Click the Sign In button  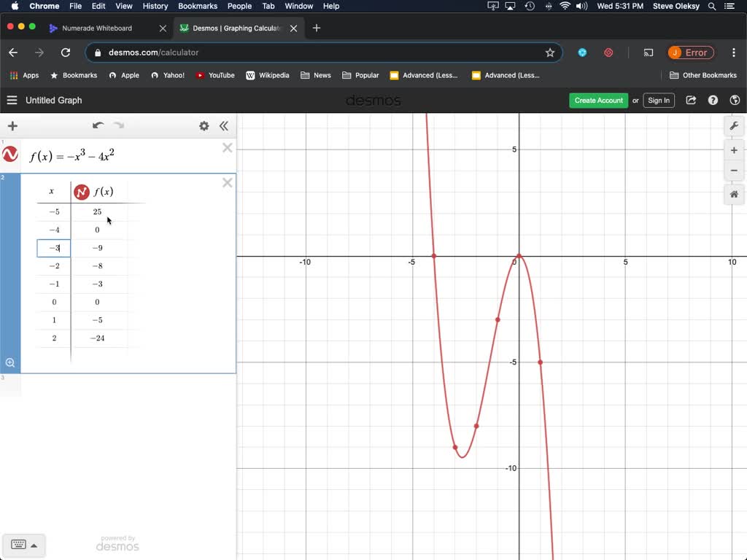pos(658,100)
